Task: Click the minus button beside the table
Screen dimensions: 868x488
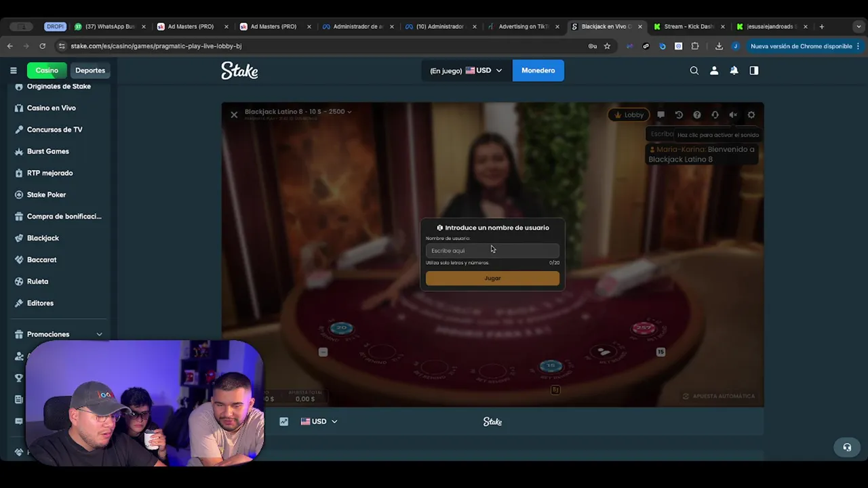Action: click(323, 352)
